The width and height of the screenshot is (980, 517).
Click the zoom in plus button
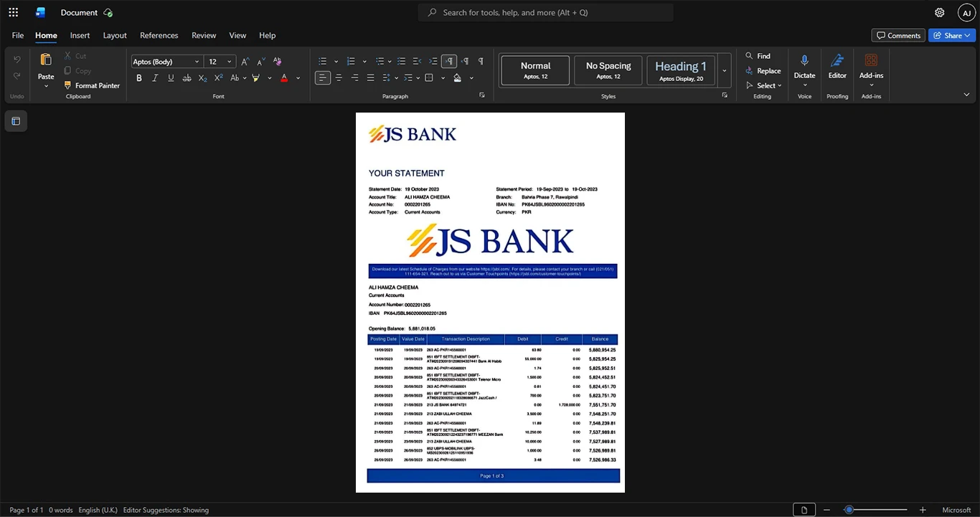click(923, 510)
